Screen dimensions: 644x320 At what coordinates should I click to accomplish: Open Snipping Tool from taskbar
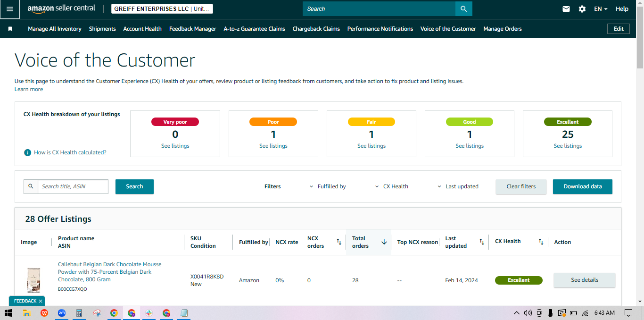click(x=97, y=313)
